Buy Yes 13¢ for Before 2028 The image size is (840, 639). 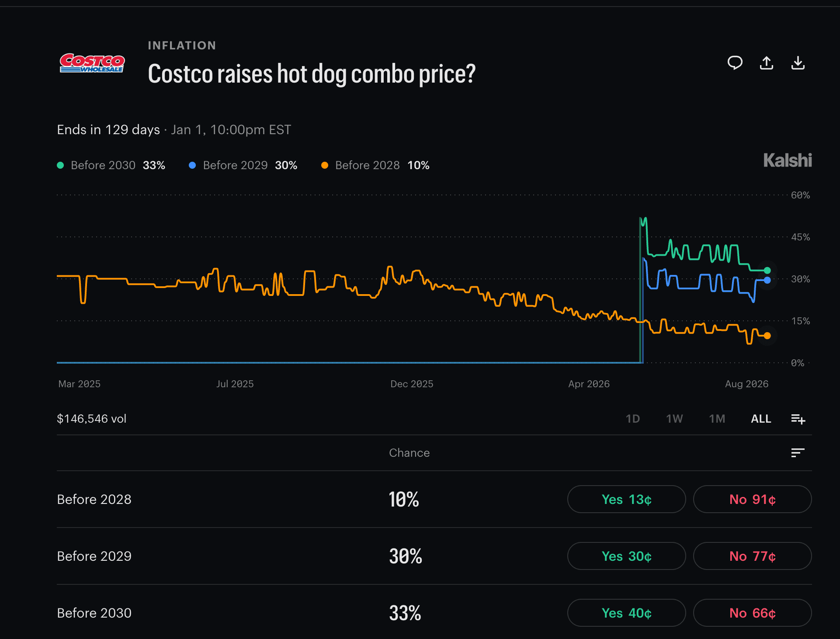[x=626, y=499]
